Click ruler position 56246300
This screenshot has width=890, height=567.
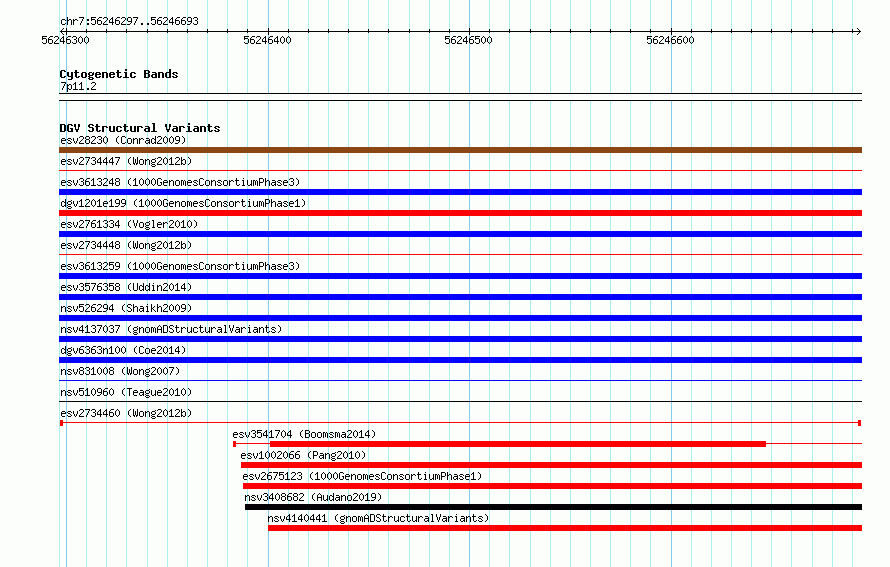tap(65, 40)
